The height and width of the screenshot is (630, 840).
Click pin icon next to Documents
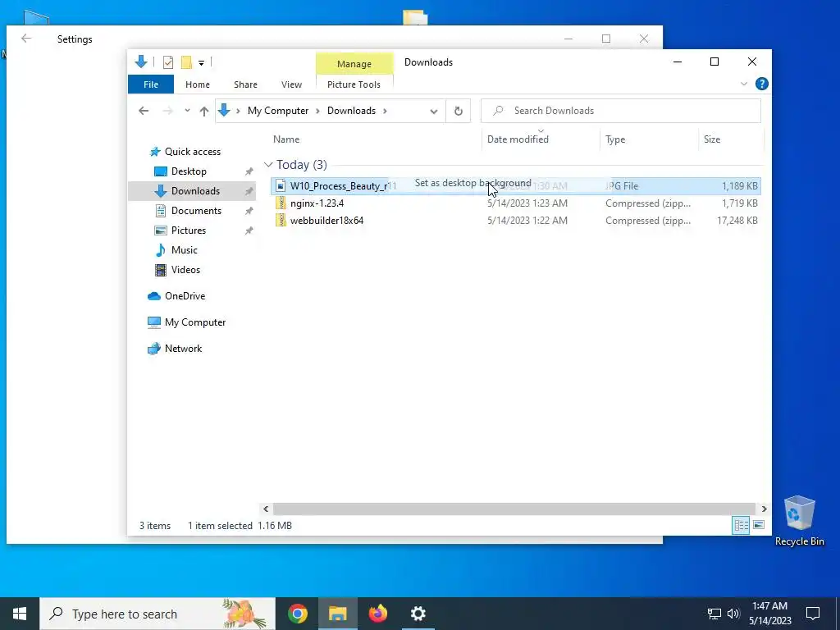point(249,211)
